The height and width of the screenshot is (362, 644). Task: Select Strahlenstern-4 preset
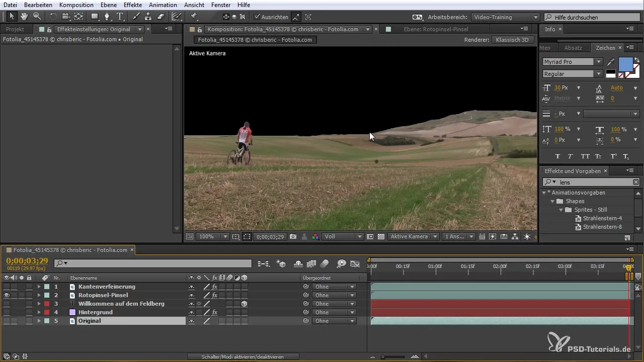coord(602,218)
